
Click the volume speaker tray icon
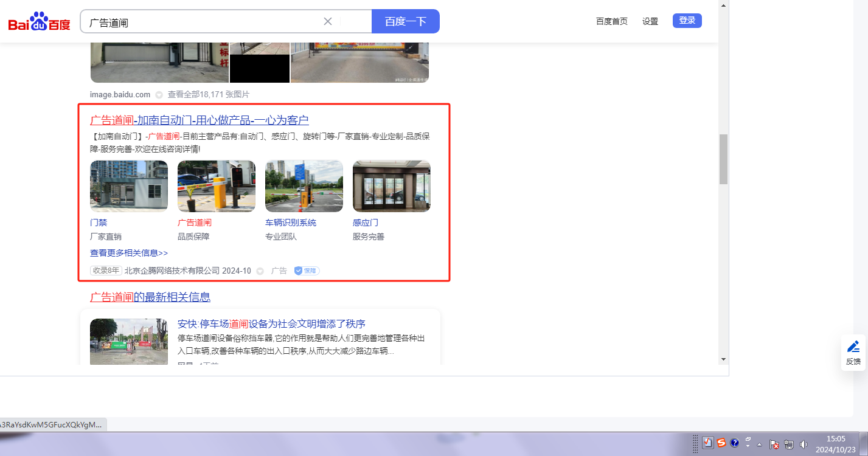[x=804, y=444]
